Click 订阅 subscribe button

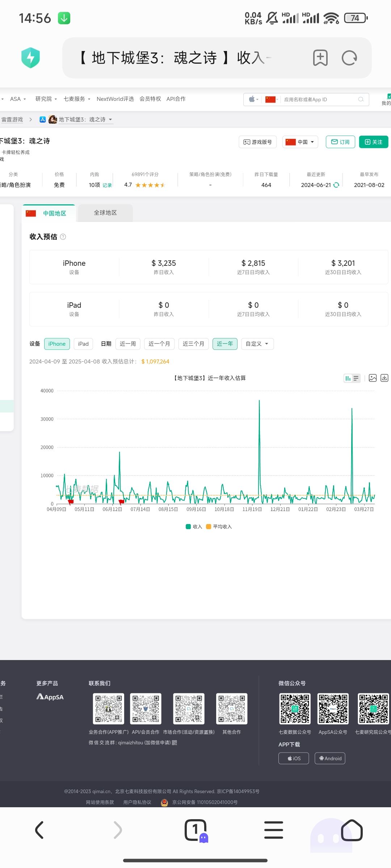pos(340,142)
